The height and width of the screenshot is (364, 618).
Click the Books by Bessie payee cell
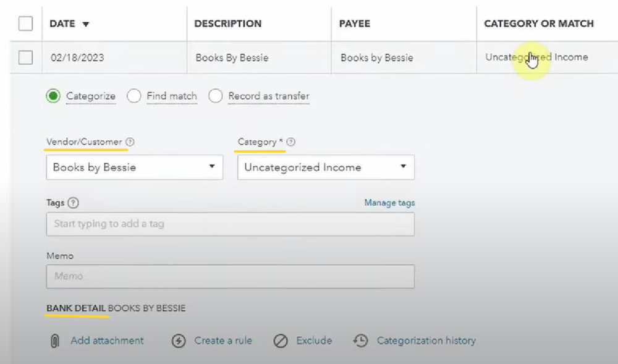coord(377,58)
